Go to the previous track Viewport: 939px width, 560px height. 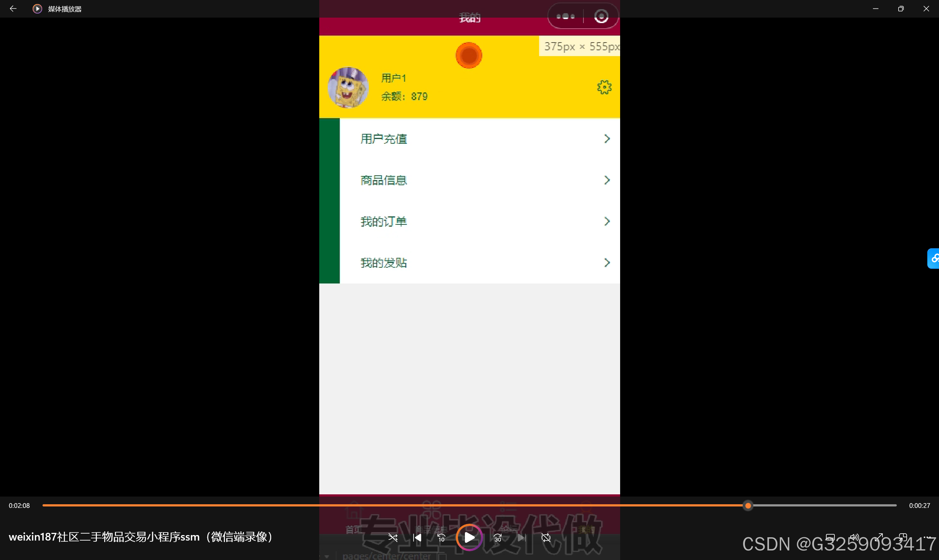click(417, 538)
